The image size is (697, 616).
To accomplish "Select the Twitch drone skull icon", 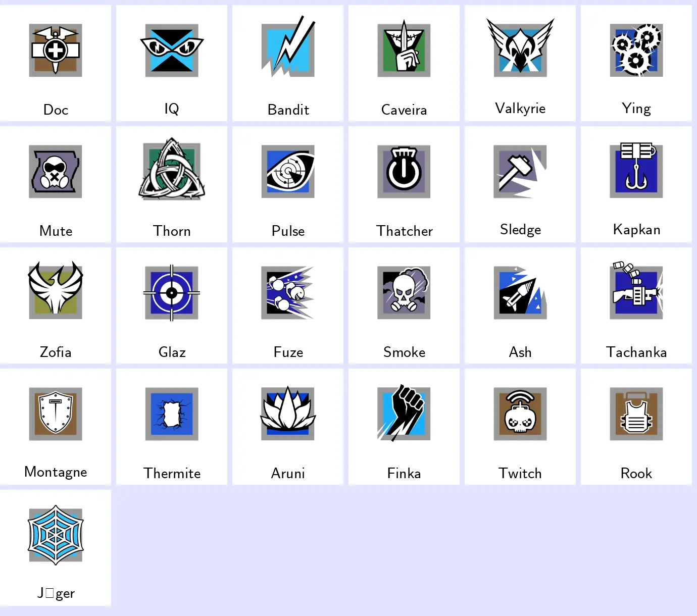I will 520,414.
